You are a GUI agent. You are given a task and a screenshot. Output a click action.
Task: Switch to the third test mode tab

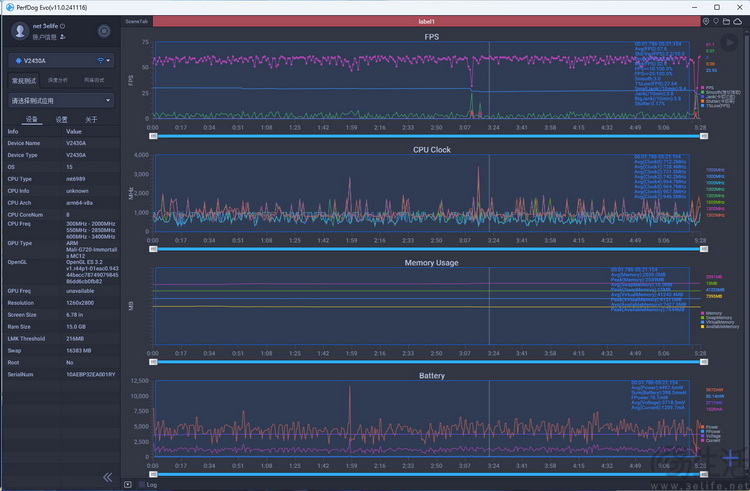94,80
